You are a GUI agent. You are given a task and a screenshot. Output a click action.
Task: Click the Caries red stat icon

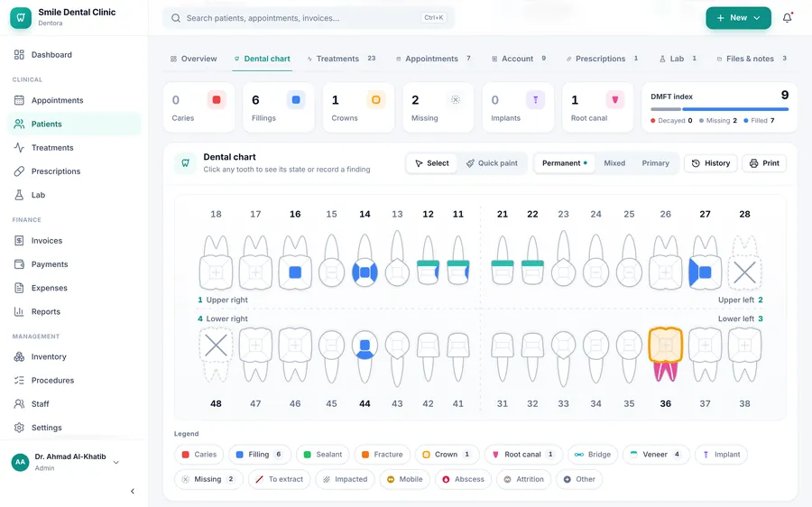tap(217, 100)
